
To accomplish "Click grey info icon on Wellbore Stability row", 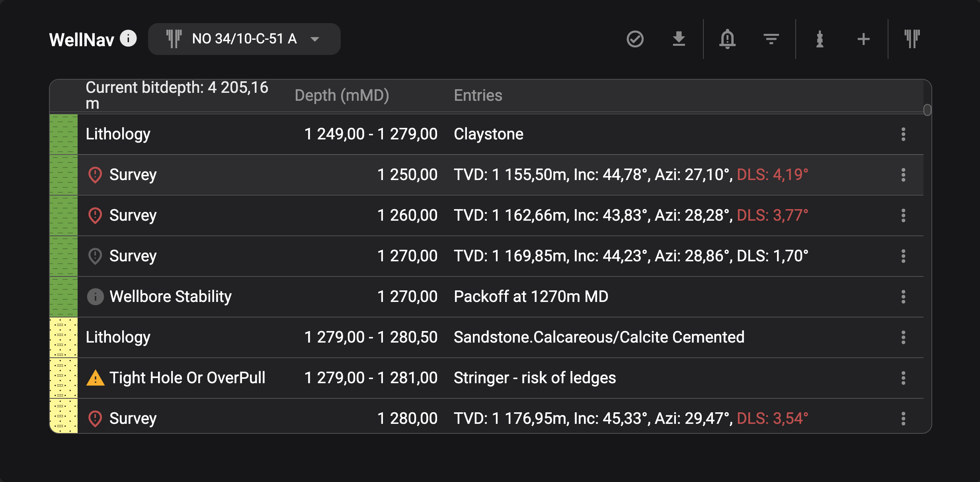I will click(95, 297).
